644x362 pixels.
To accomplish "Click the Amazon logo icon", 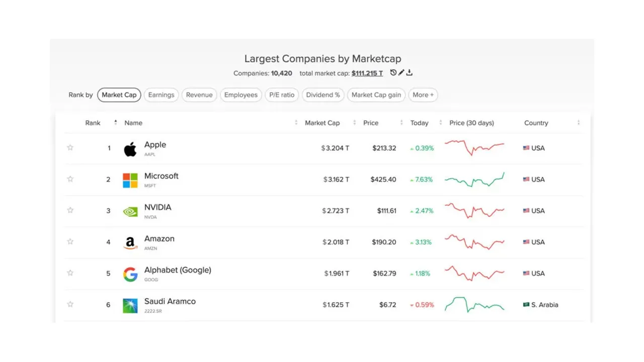I will click(x=130, y=243).
